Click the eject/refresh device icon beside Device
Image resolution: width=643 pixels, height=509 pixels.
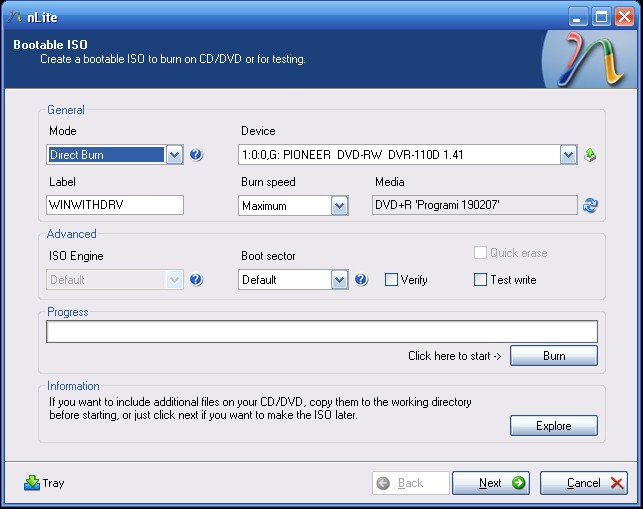point(590,155)
